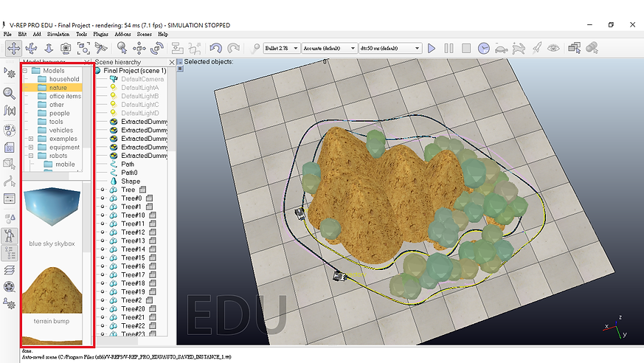
Task: Open the dt=50 ms time step dropdown
Action: tap(390, 49)
